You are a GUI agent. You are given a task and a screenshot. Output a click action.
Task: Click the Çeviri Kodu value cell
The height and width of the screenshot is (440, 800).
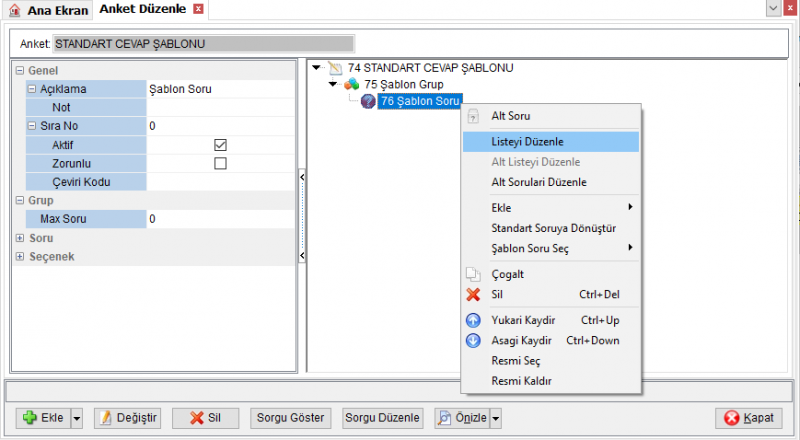(220, 182)
